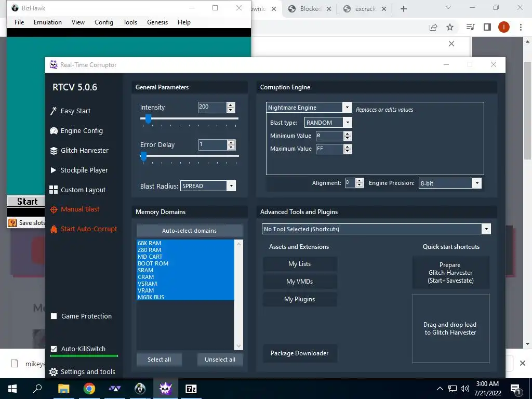Expand No Tool Selected dropdown
Viewport: 532px width, 399px height.
pyautogui.click(x=486, y=229)
